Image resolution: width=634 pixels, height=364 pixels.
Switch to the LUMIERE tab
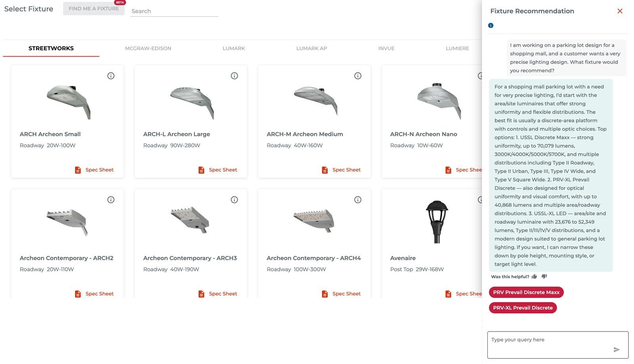coord(457,48)
